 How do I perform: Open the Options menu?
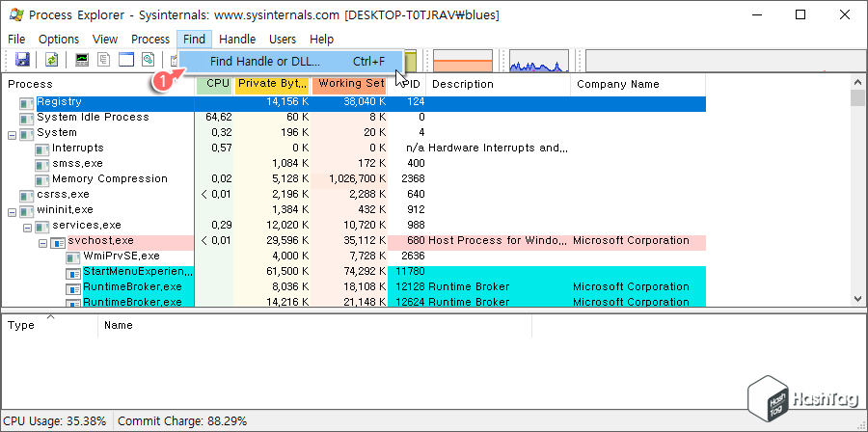click(59, 40)
